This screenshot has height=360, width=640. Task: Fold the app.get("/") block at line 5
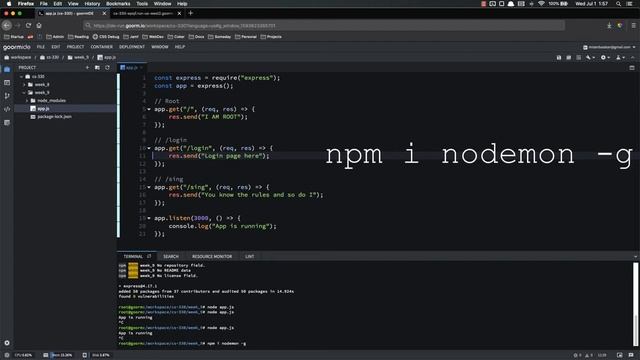coord(149,109)
